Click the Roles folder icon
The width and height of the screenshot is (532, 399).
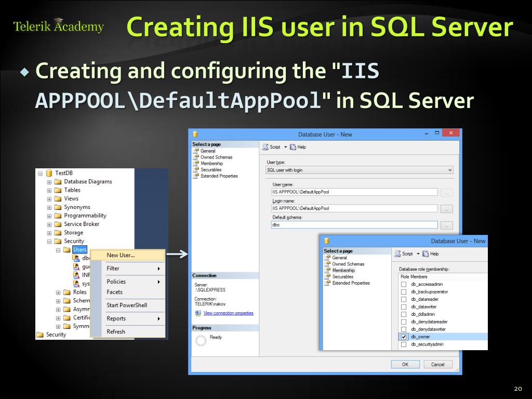pyautogui.click(x=67, y=292)
